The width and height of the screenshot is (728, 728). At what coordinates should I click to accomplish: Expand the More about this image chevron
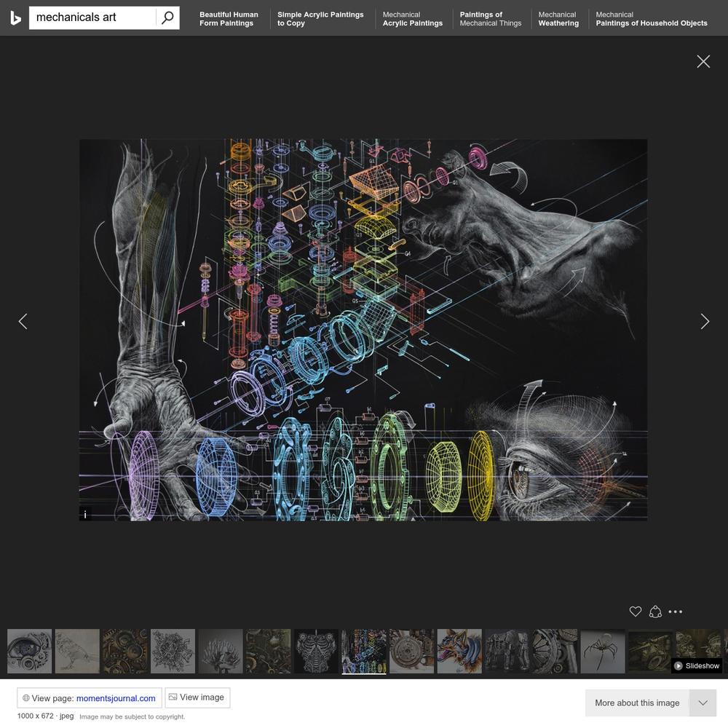coord(703,703)
